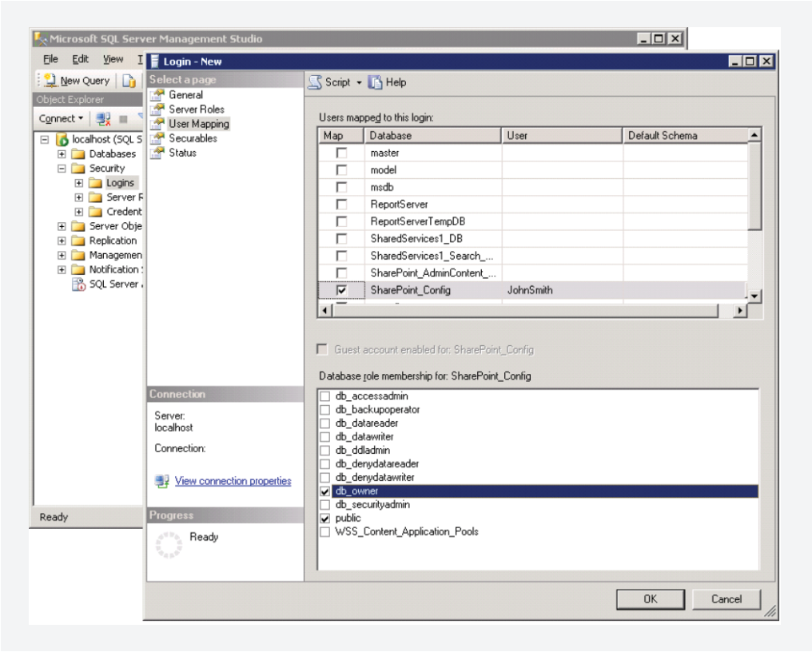Click the Replication folder icon
Viewport: 812px width, 652px height.
click(x=78, y=241)
